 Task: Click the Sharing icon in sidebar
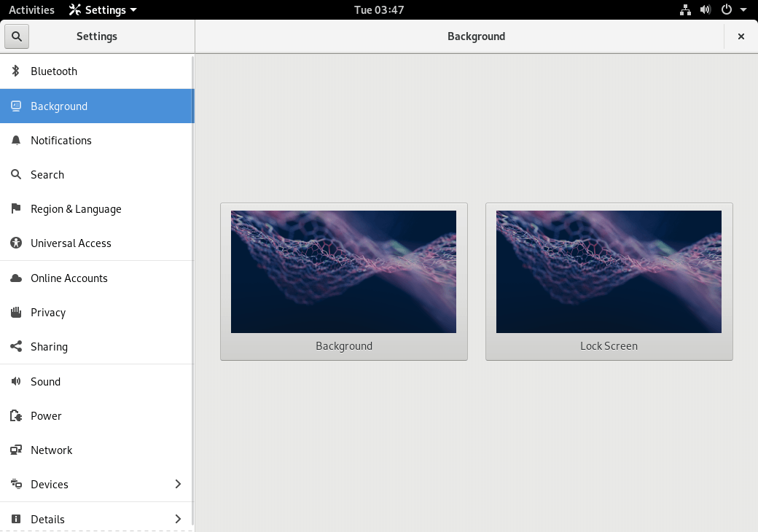[16, 346]
